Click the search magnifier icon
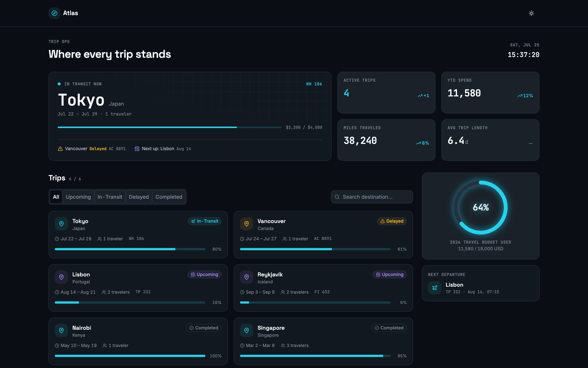Image resolution: width=588 pixels, height=368 pixels. (x=337, y=197)
